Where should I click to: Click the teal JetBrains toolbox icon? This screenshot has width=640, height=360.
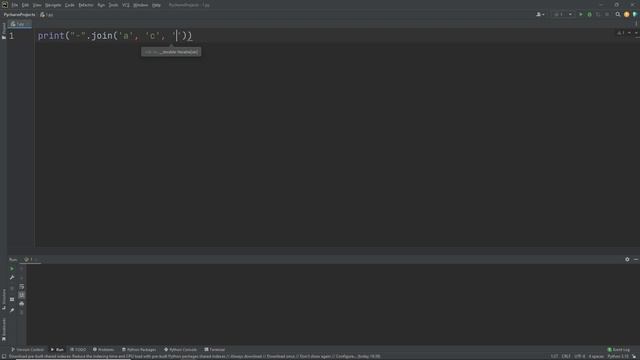point(635,15)
